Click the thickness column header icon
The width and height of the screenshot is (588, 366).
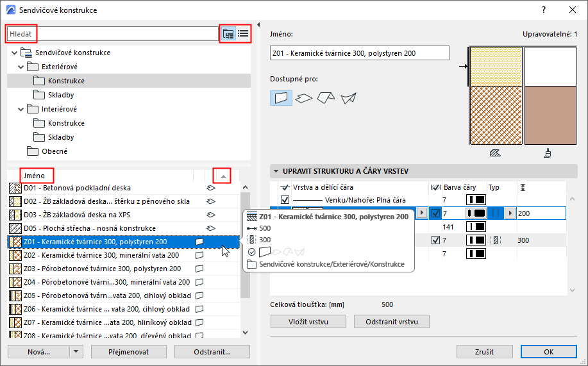pos(523,187)
